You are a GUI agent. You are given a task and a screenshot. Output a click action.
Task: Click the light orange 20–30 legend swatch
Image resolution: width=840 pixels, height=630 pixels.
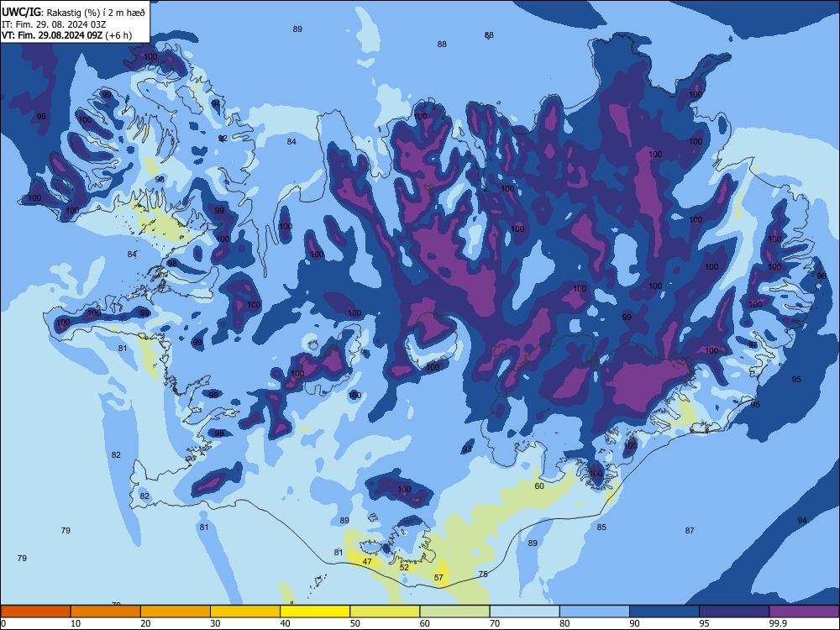pyautogui.click(x=176, y=612)
